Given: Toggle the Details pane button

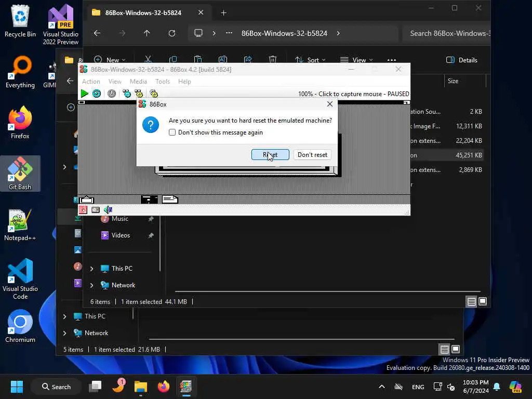Looking at the screenshot, I should [x=462, y=60].
